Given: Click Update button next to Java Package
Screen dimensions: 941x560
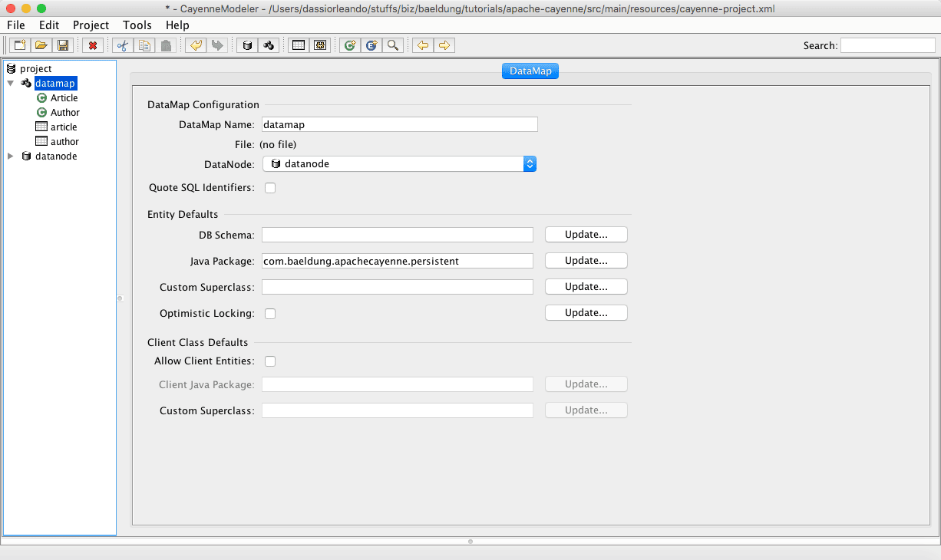Looking at the screenshot, I should click(x=586, y=261).
